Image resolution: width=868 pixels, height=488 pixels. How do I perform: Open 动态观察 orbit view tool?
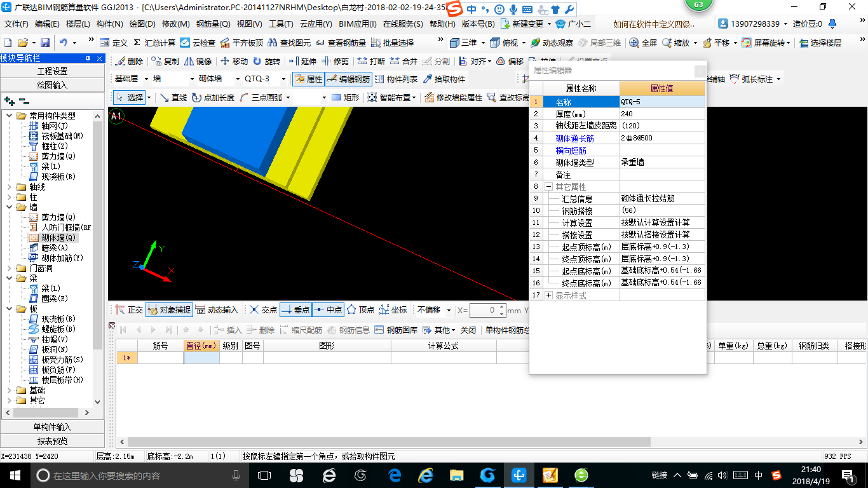(x=552, y=43)
